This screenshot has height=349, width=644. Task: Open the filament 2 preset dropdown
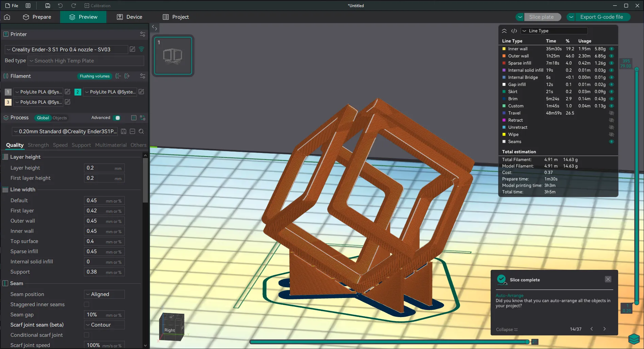[x=110, y=92]
